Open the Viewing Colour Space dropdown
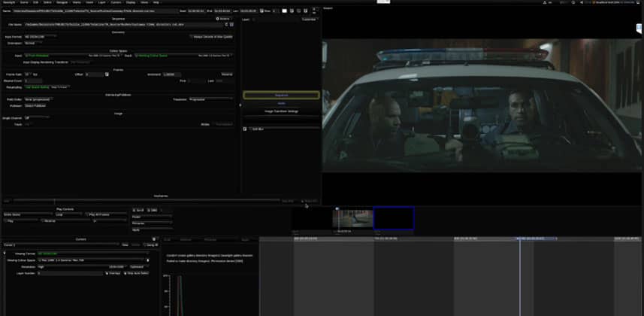The width and height of the screenshot is (644, 316). click(x=92, y=260)
